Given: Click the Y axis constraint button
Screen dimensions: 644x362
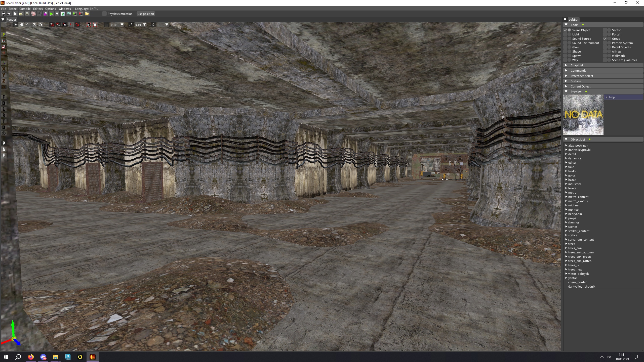Looking at the screenshot, I should tap(4, 75).
